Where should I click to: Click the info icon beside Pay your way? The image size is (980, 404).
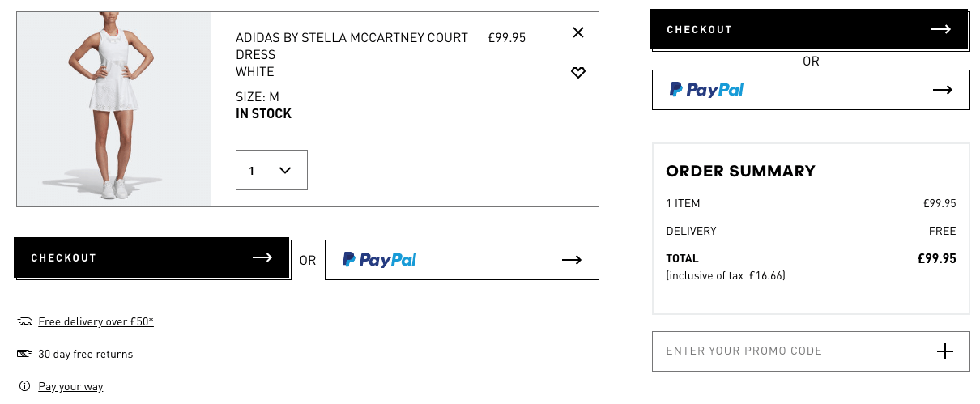pyautogui.click(x=24, y=386)
